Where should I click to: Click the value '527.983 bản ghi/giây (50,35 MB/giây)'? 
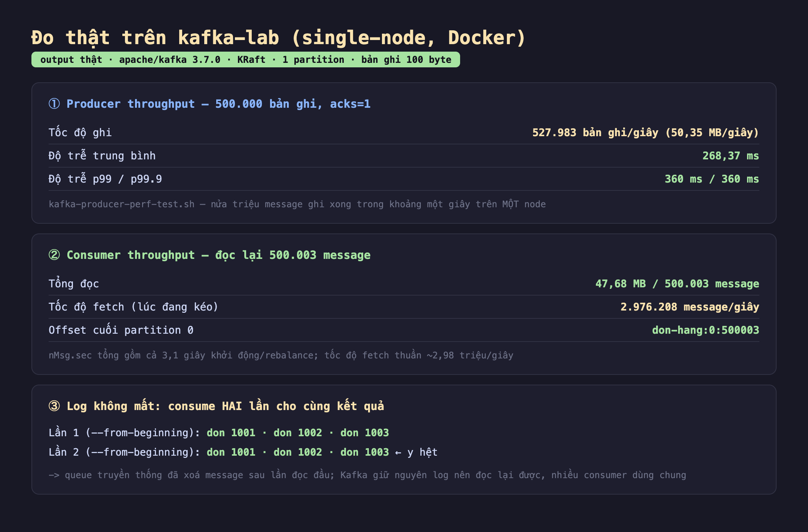point(646,132)
